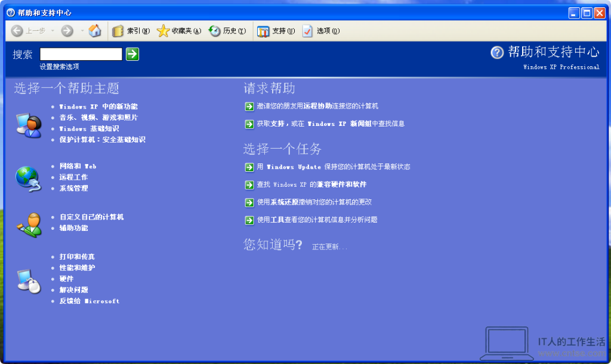
Task: Close the Help and Support window
Action: tap(600, 13)
